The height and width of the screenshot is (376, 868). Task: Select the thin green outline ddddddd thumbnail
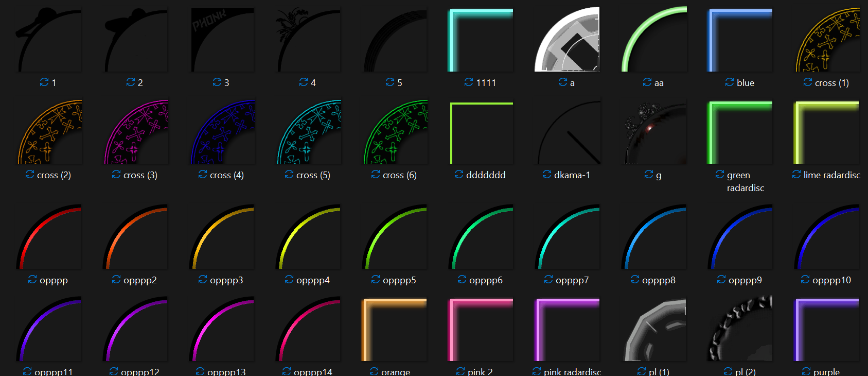[x=481, y=132]
